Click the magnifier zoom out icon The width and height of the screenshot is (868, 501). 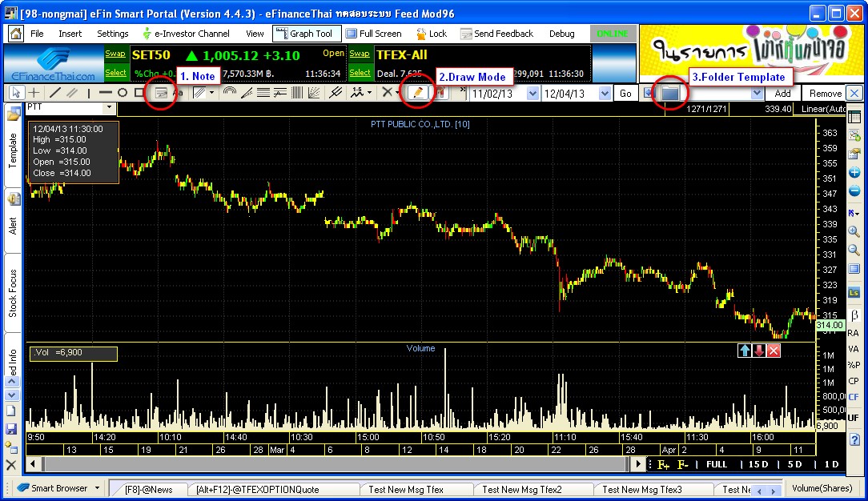point(854,250)
